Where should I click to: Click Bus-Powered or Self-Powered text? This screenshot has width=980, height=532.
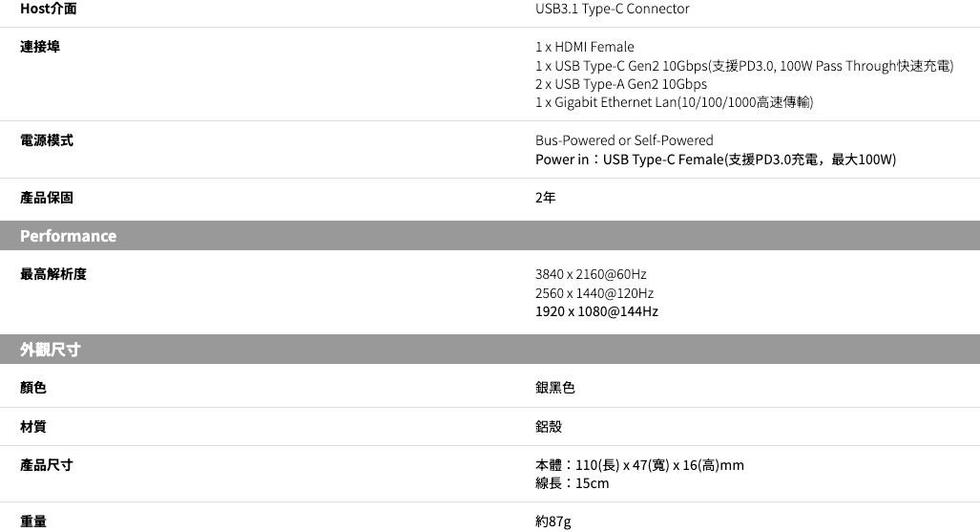[x=624, y=140]
